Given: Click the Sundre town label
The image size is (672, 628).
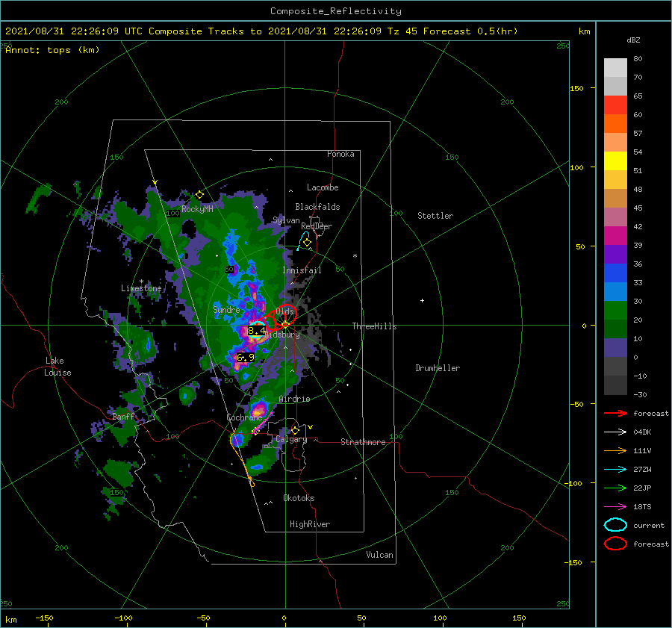Looking at the screenshot, I should tap(226, 309).
